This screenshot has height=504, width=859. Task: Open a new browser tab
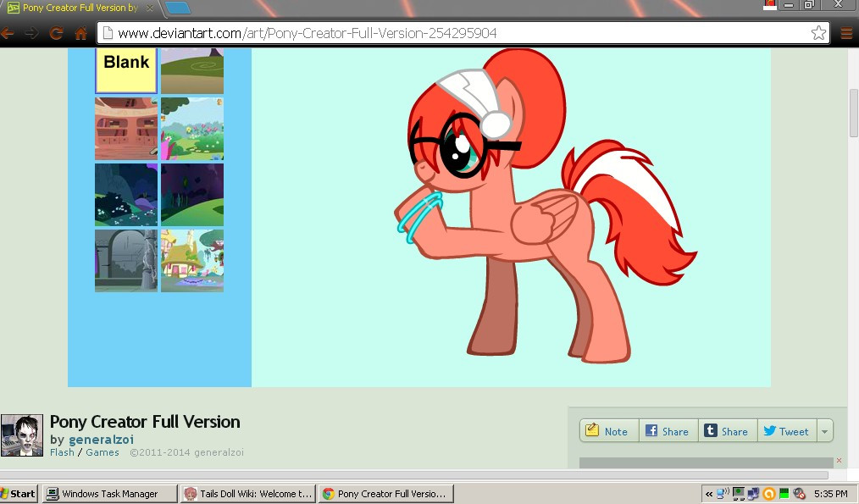(178, 8)
